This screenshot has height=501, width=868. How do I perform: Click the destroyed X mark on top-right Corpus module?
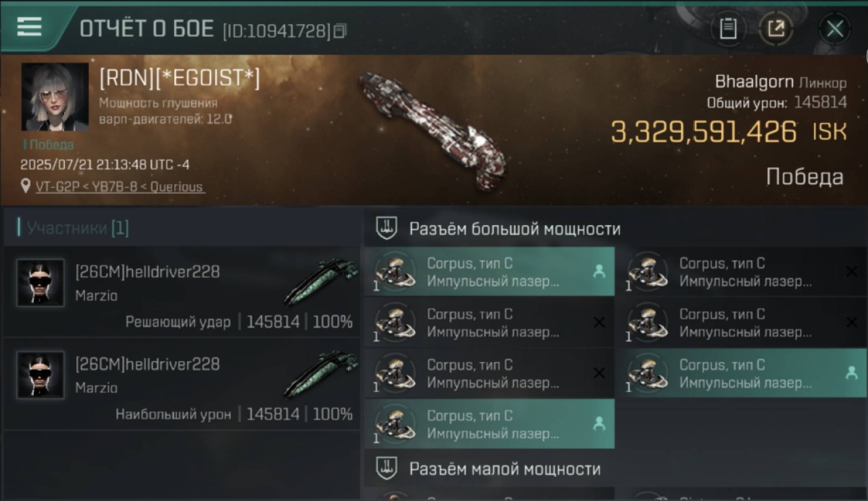point(851,271)
